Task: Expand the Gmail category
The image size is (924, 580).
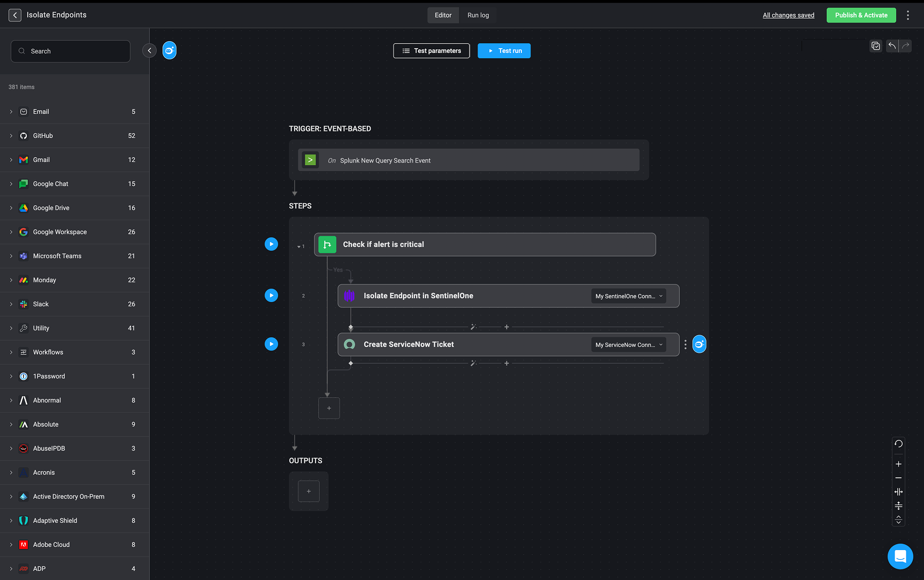Action: (11, 160)
